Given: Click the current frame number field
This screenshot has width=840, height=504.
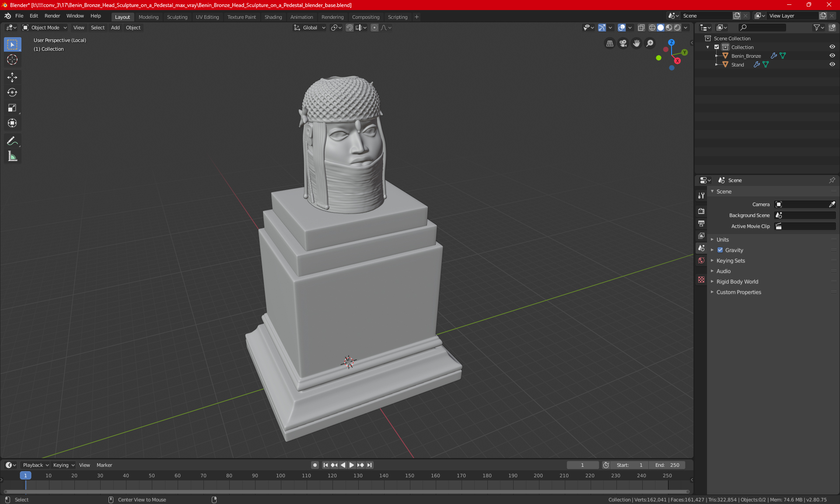Looking at the screenshot, I should 582,465.
